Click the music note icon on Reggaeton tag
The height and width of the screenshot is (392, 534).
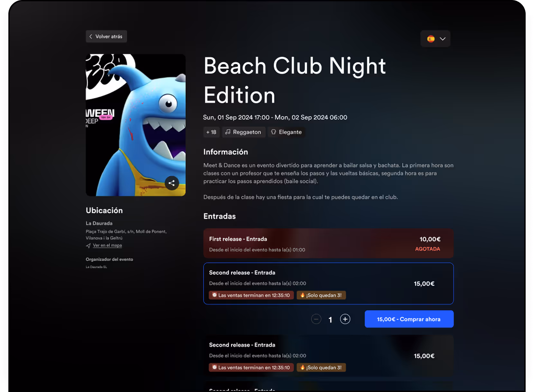click(x=228, y=132)
